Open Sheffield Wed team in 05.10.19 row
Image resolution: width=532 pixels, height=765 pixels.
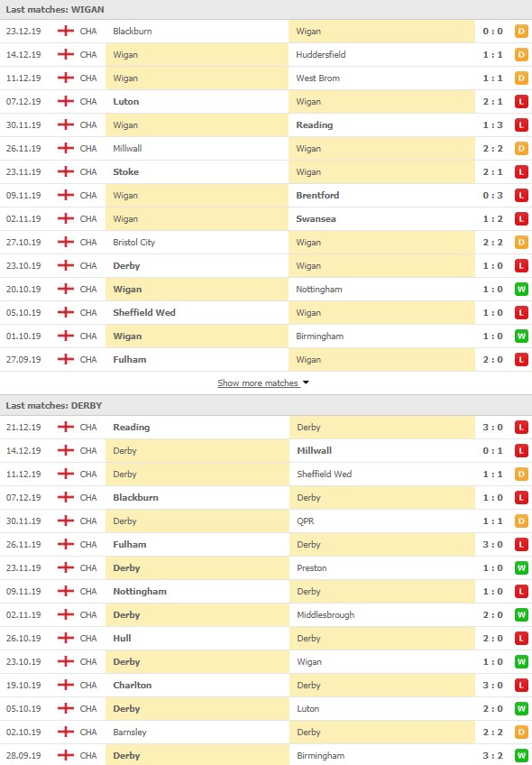click(144, 313)
